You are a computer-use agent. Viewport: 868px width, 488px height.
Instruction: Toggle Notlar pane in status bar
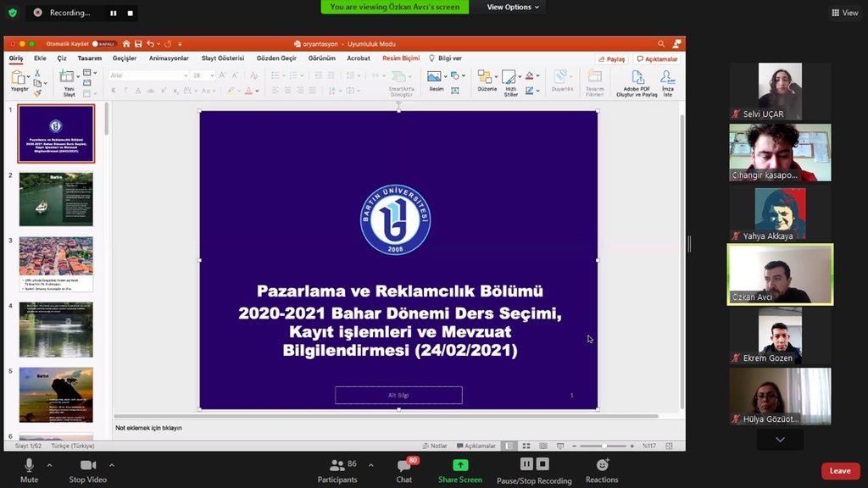click(x=435, y=446)
